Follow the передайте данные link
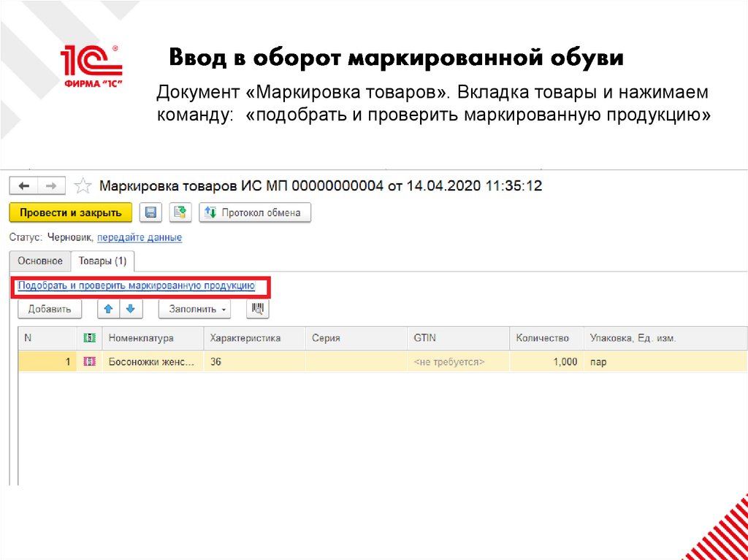 pos(140,237)
